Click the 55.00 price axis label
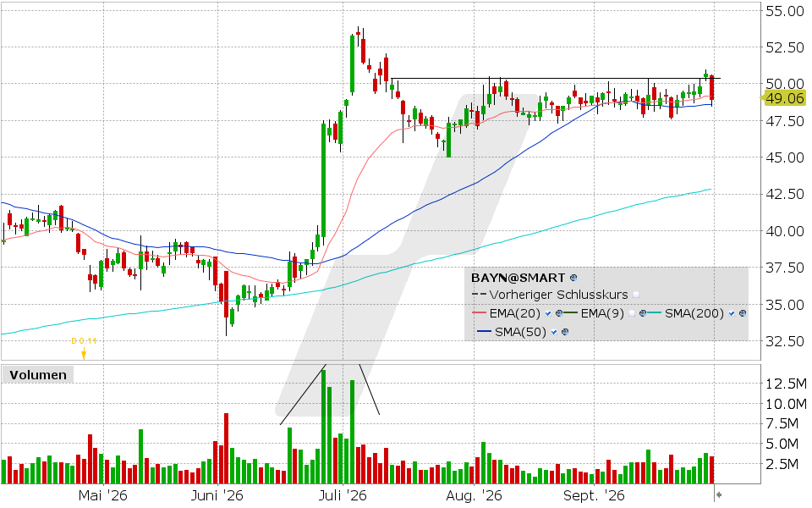Screen dimensions: 812x508 pos(785,10)
